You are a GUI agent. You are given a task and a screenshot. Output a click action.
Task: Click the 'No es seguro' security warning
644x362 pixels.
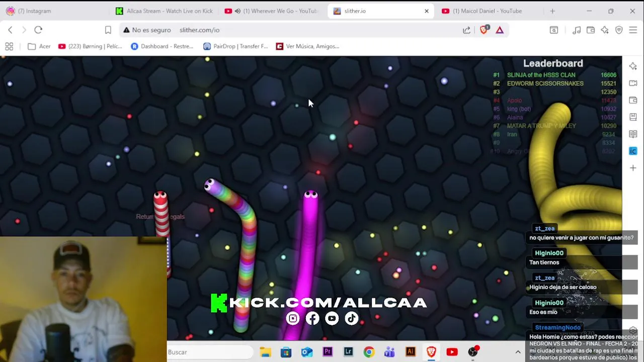tap(146, 30)
